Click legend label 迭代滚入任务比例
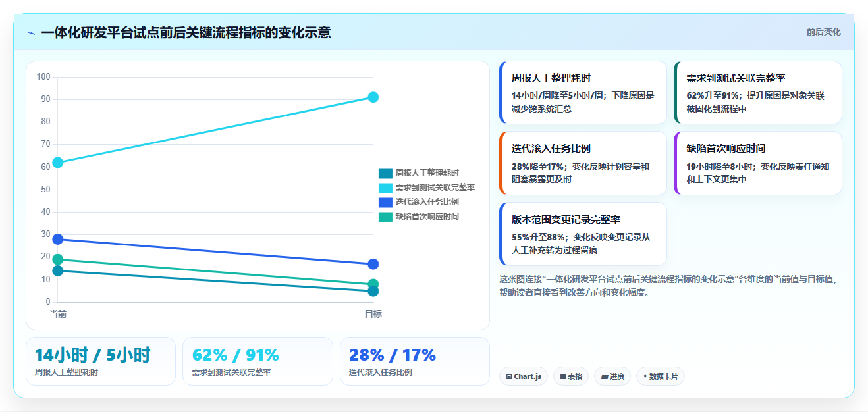This screenshot has height=412, width=868. pyautogui.click(x=427, y=202)
